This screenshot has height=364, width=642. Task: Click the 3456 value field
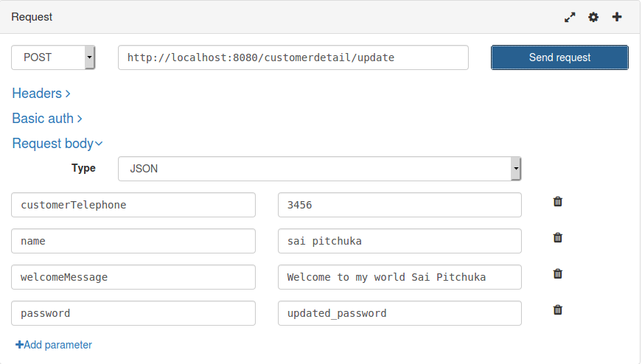(399, 205)
